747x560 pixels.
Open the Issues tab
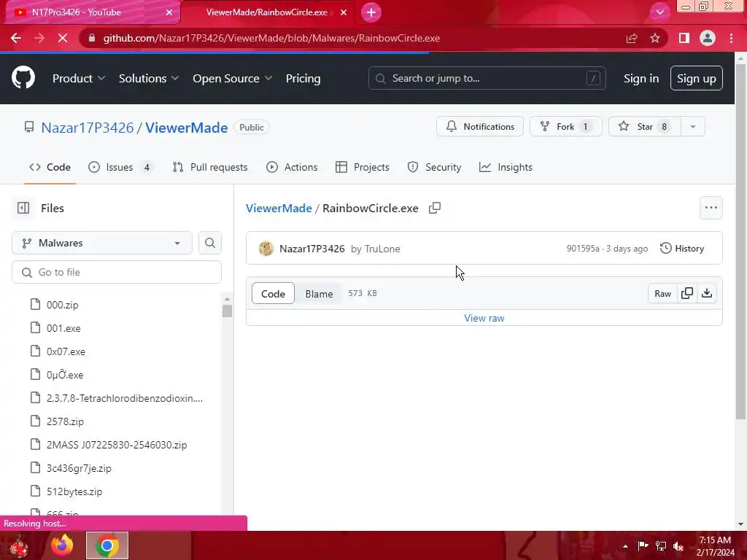[120, 167]
